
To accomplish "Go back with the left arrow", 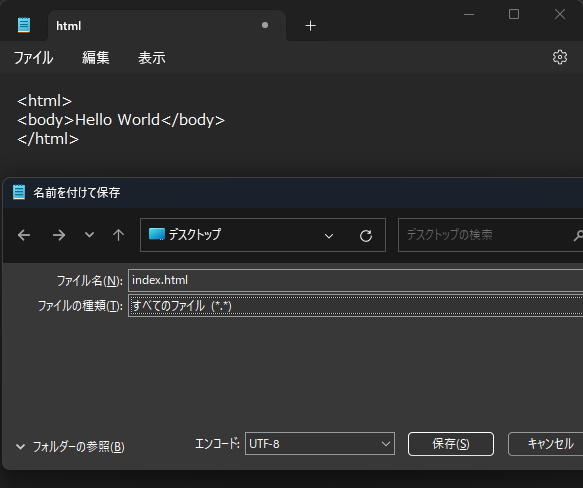I will tap(24, 235).
